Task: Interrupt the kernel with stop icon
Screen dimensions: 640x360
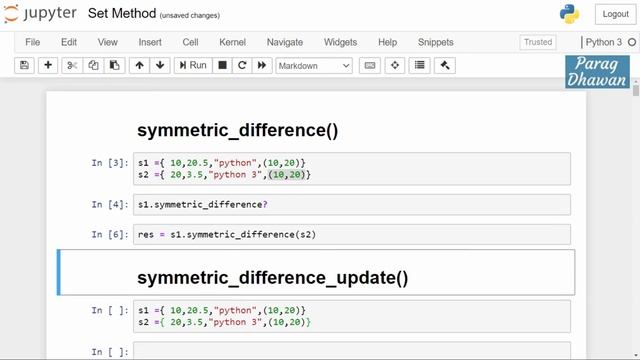Action: point(222,65)
